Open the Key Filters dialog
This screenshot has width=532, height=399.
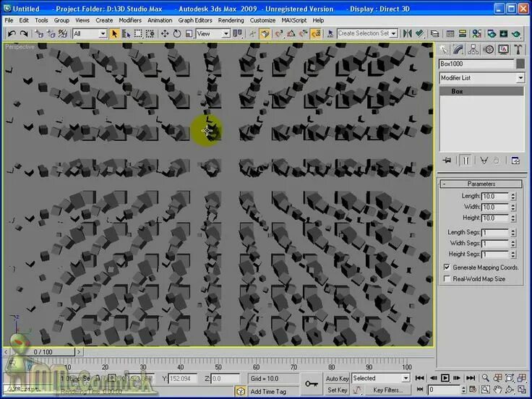pos(387,390)
